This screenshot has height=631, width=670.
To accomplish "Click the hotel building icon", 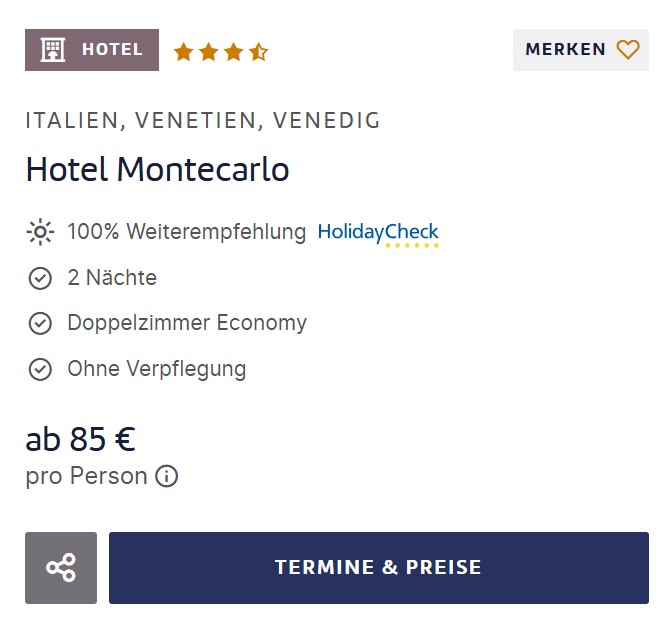I will click(x=53, y=50).
